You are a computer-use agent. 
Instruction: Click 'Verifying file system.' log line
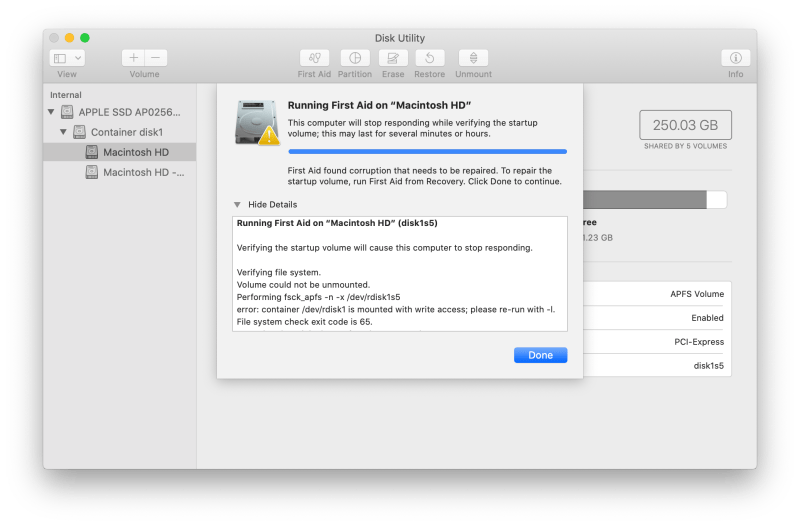pyautogui.click(x=279, y=272)
